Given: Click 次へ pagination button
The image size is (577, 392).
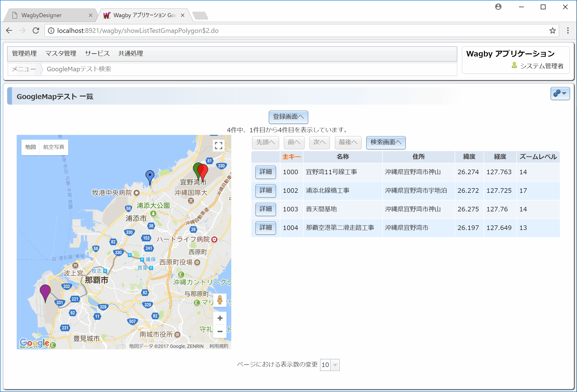Looking at the screenshot, I should click(319, 143).
